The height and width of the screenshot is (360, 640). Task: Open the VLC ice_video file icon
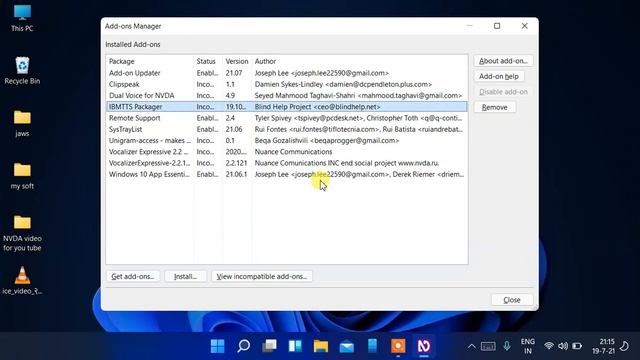click(x=22, y=280)
